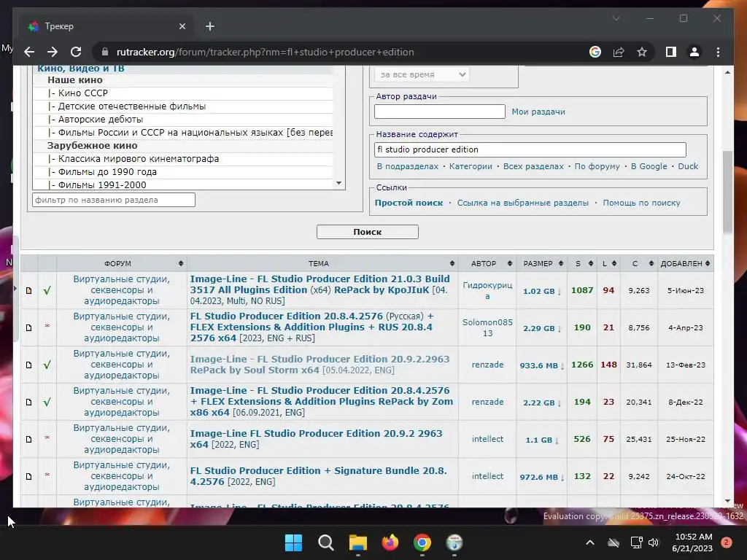Screen dimensions: 747x560
Task: Open topic icon for Solomon08513 row
Action: 29,327
